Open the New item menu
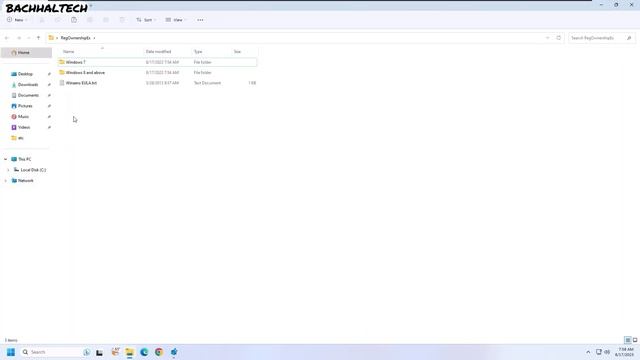Image resolution: width=640 pixels, height=360 pixels. tap(17, 20)
